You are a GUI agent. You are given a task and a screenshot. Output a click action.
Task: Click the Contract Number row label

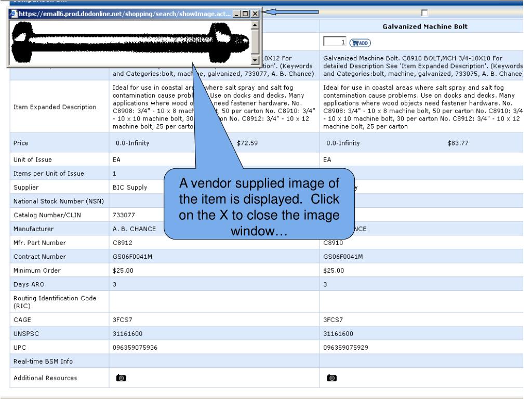click(x=39, y=257)
